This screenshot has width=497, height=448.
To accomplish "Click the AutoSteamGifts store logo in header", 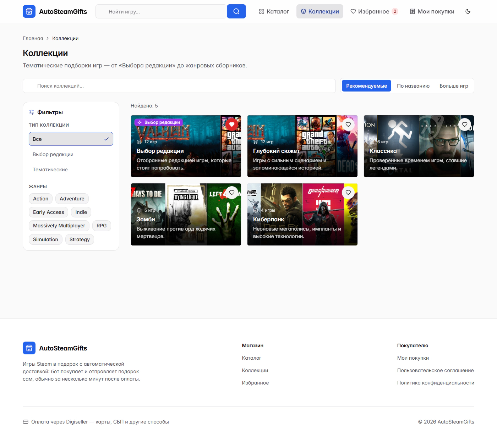I will point(55,11).
